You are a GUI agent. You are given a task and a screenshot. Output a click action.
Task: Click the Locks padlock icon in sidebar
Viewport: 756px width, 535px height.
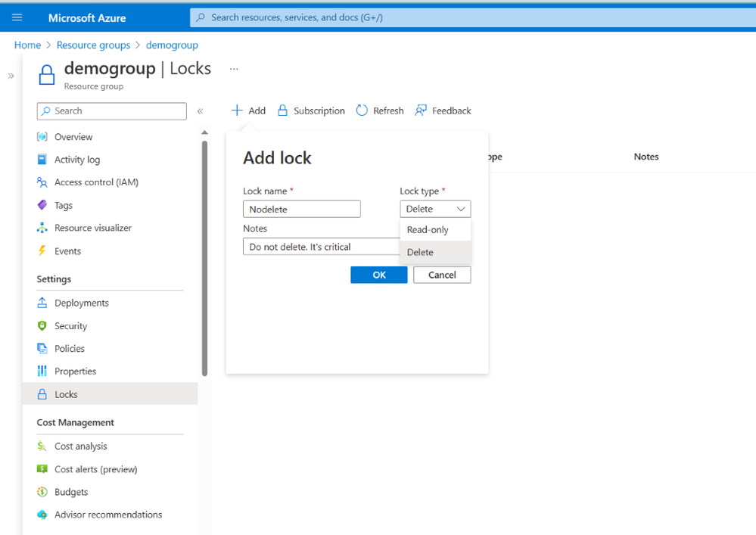point(42,394)
